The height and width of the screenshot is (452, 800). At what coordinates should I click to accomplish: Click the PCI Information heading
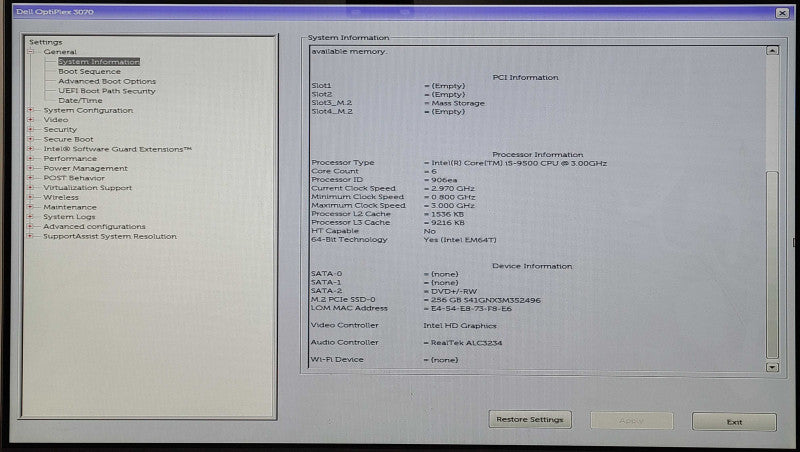pos(525,78)
